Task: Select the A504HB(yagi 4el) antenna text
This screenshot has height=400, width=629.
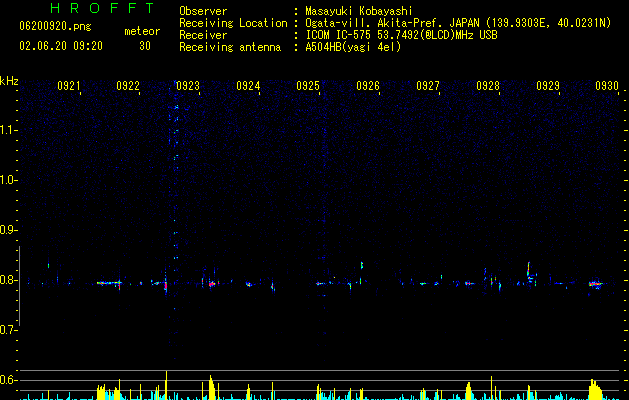Action: click(x=353, y=47)
